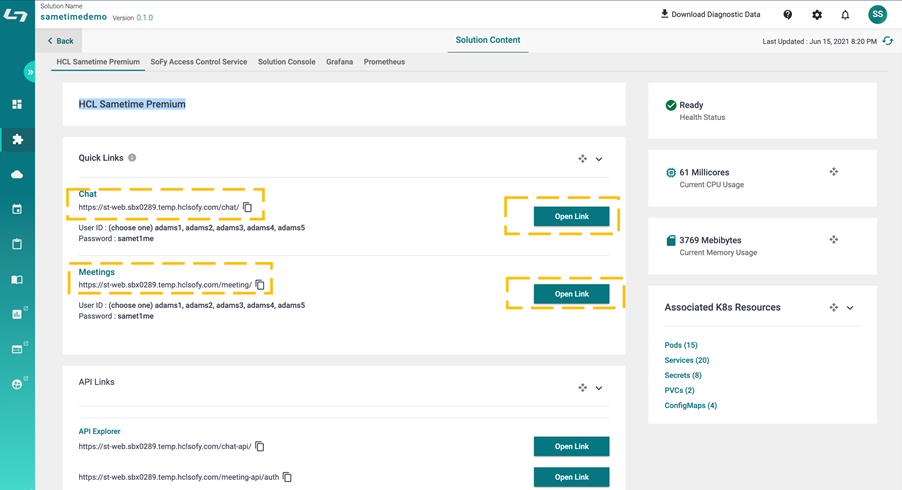
Task: Click Download Diagnostic Data
Action: pos(710,14)
